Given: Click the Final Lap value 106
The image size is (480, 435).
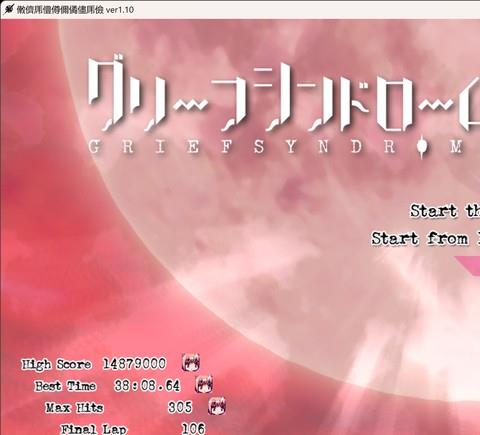Looking at the screenshot, I should click(x=193, y=429).
